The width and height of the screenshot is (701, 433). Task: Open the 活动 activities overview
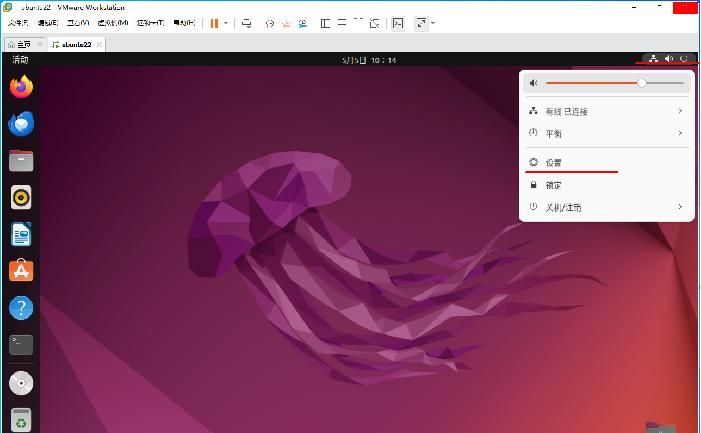point(20,59)
